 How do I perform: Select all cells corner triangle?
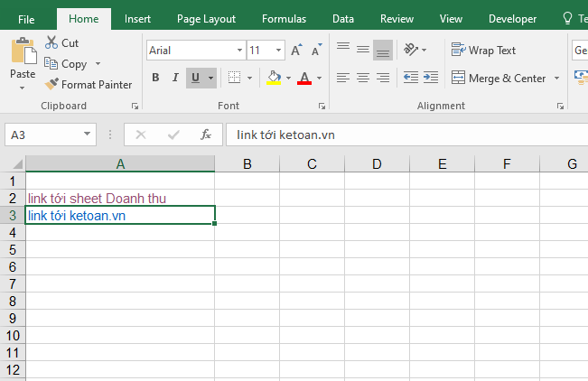point(17,164)
